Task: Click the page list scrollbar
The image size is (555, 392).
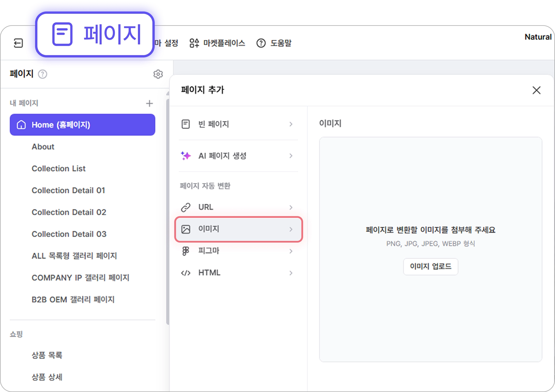Action: pyautogui.click(x=167, y=211)
